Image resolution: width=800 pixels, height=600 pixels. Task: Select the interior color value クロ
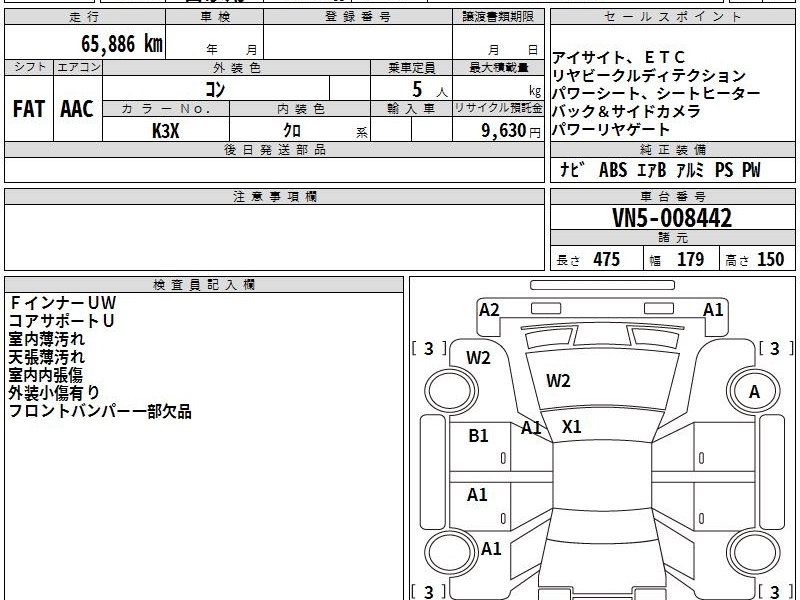click(292, 131)
